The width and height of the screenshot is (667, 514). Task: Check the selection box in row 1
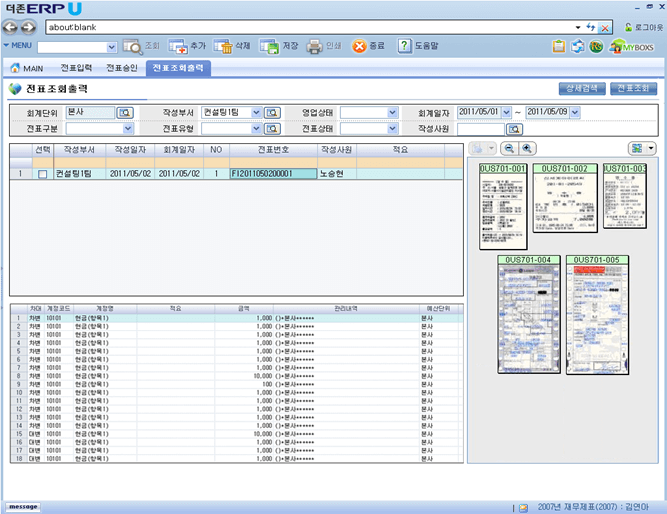pyautogui.click(x=42, y=174)
